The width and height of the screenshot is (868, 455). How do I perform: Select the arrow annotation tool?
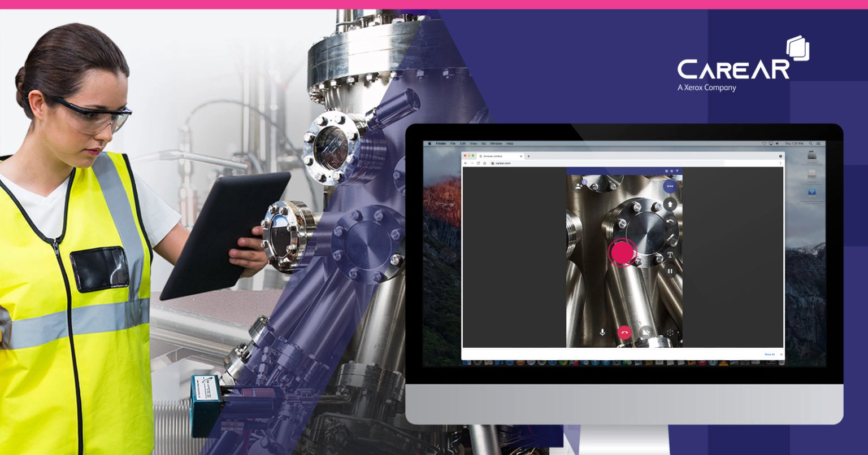point(670,204)
